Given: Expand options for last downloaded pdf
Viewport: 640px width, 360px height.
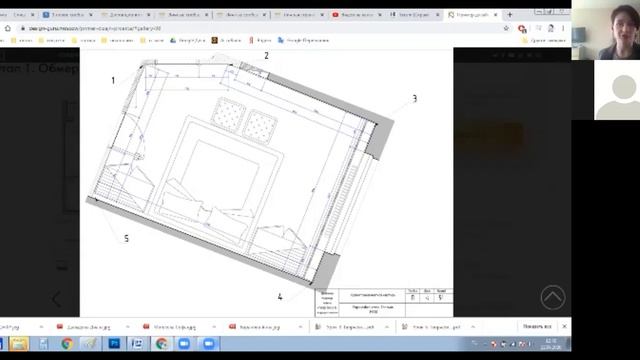Looking at the screenshot, I should pyautogui.click(x=473, y=327).
